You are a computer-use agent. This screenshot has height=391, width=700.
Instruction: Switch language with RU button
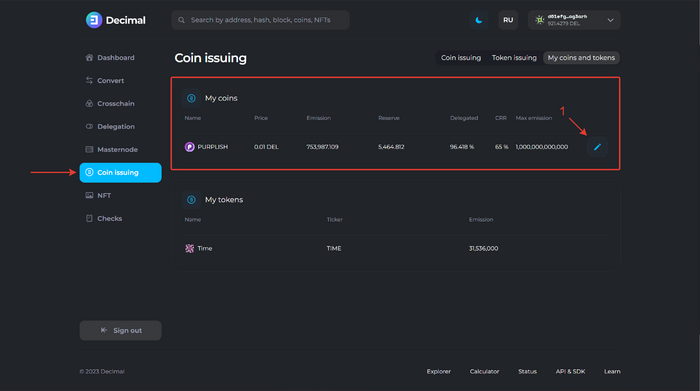click(508, 20)
